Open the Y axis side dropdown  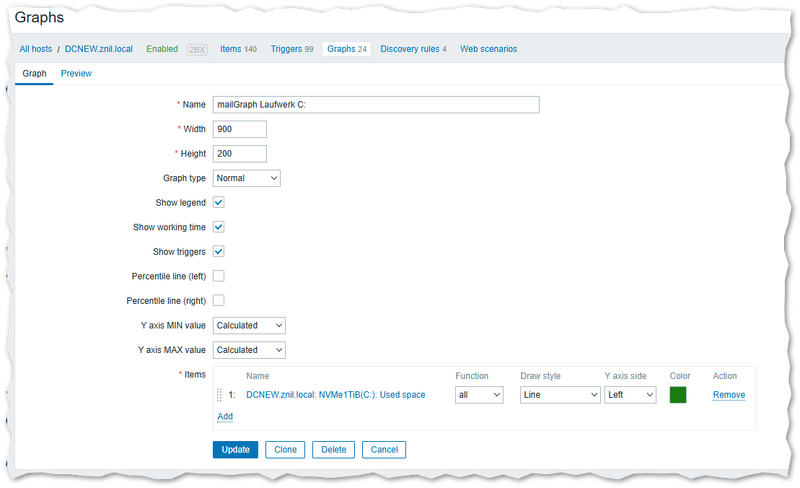(x=630, y=395)
